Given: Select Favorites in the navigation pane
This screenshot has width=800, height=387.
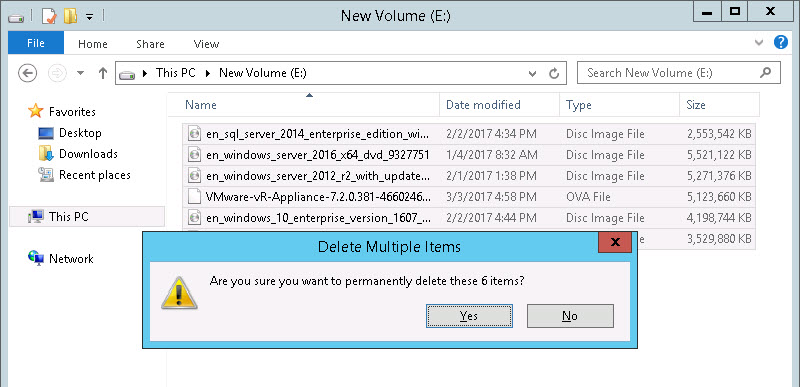Looking at the screenshot, I should pos(72,112).
